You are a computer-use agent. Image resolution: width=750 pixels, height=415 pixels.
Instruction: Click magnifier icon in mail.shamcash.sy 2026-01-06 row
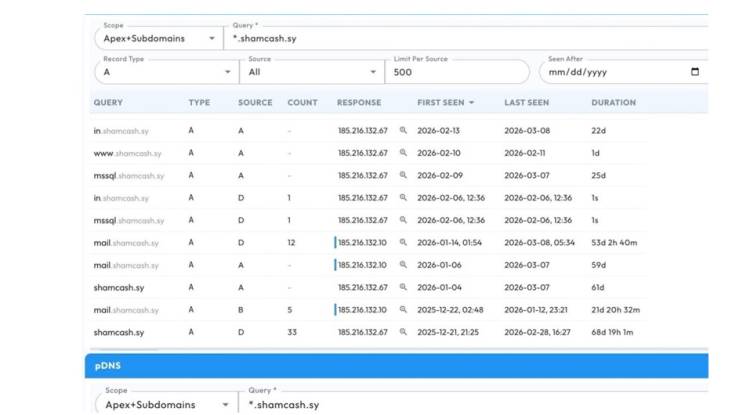(x=404, y=265)
